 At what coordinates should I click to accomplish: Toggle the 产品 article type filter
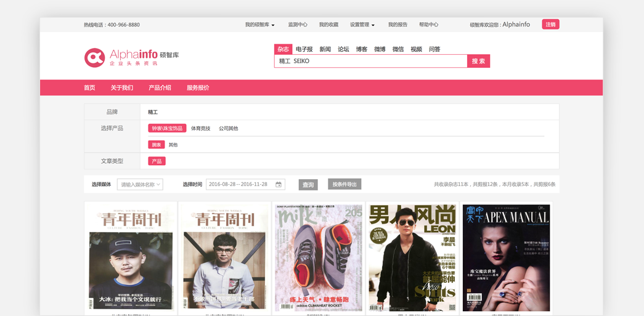coord(157,161)
